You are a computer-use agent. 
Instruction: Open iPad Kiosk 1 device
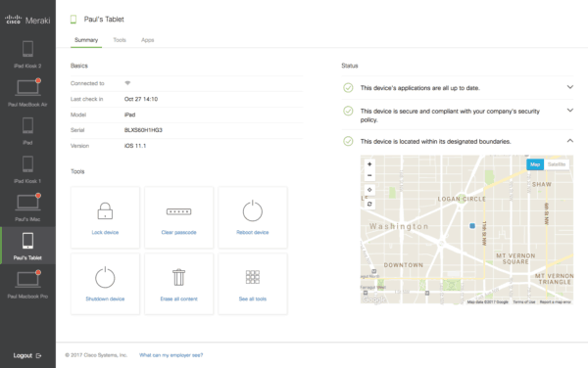point(27,169)
